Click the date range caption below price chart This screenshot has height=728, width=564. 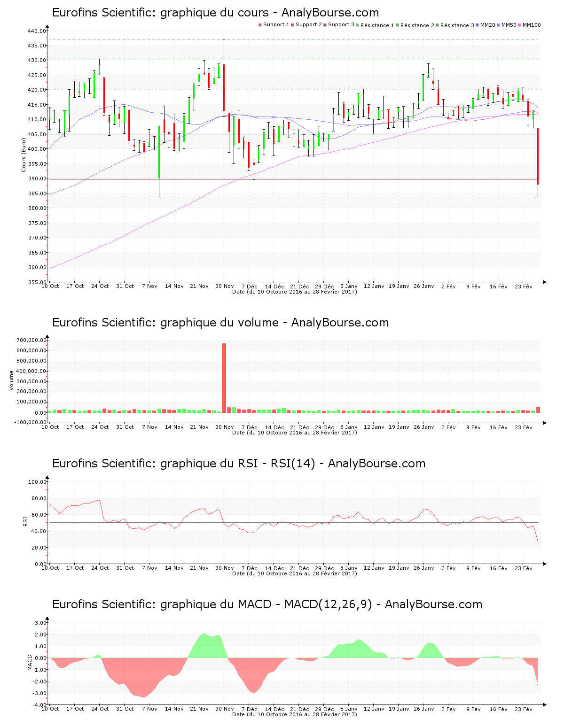(295, 292)
